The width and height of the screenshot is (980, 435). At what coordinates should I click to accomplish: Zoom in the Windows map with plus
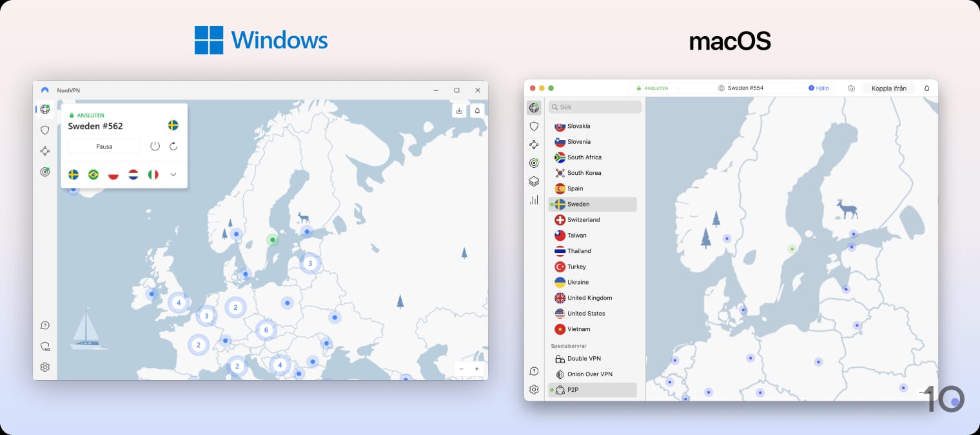click(x=477, y=369)
